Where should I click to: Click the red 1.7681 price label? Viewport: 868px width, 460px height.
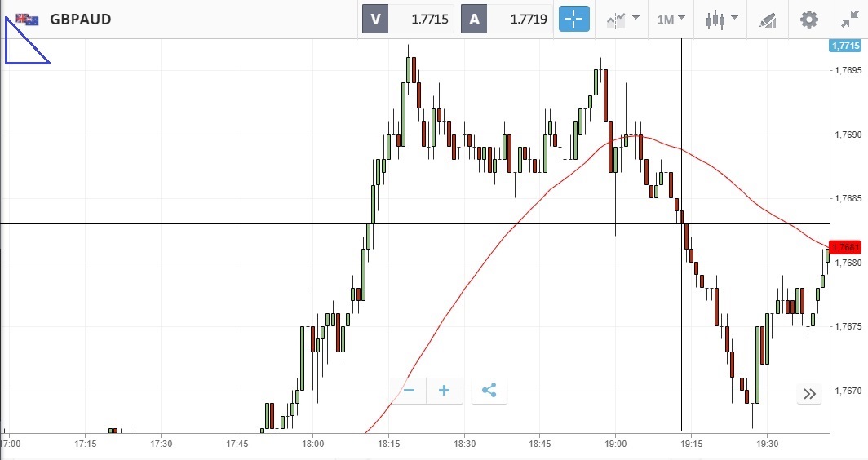[845, 247]
